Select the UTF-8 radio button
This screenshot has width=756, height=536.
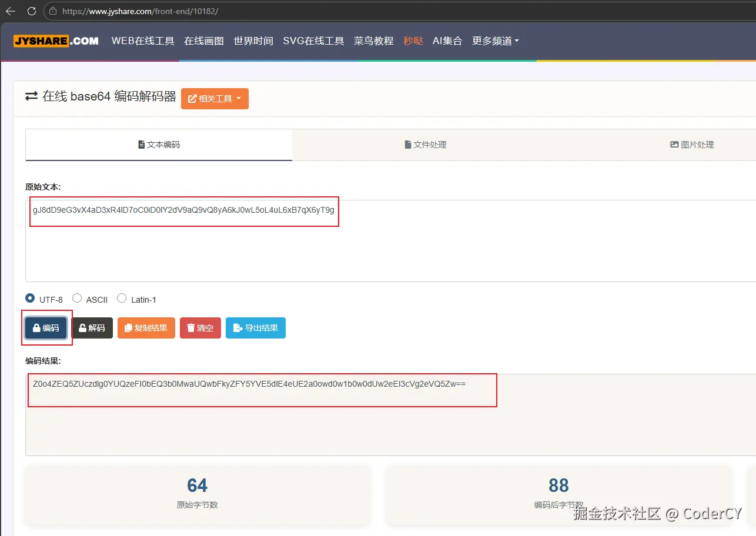(x=30, y=299)
